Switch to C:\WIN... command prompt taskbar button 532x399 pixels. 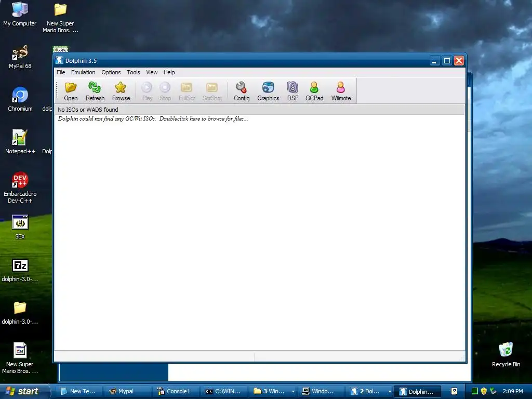click(x=224, y=391)
